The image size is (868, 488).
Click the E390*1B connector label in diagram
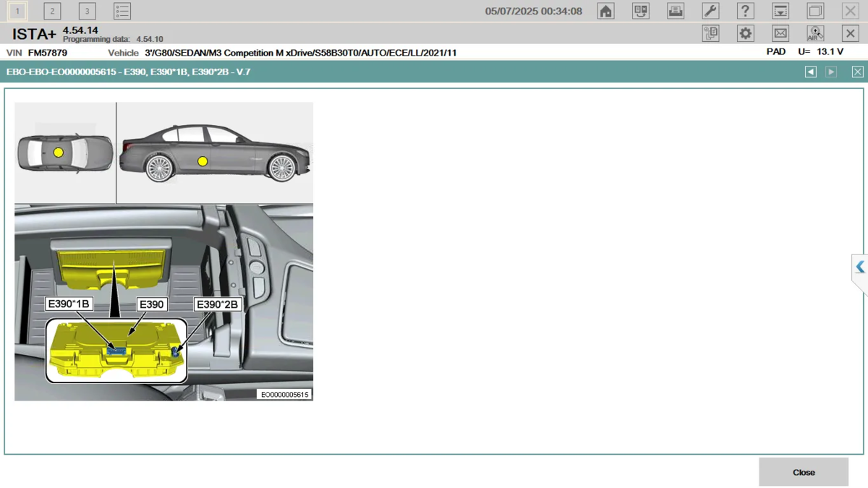[68, 304]
